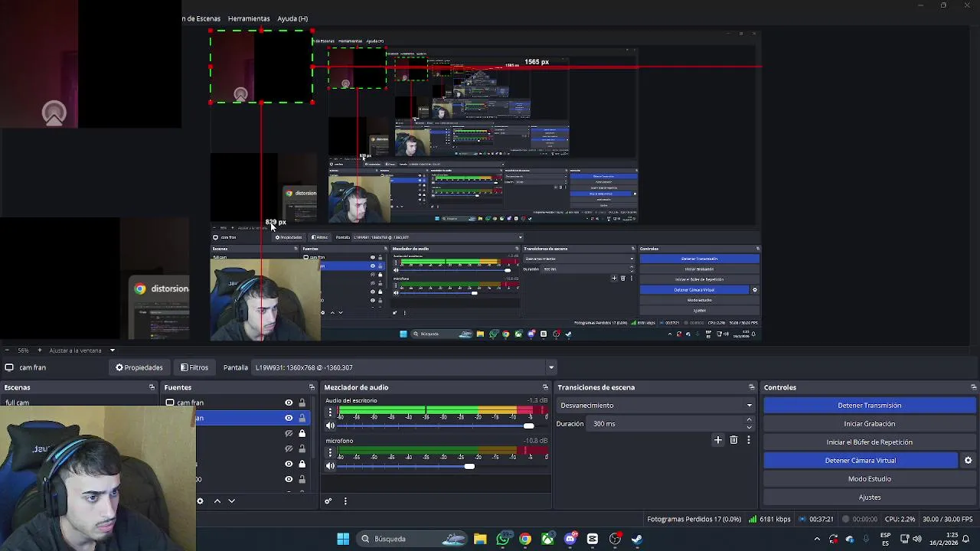Open Xbox app from the taskbar

[x=547, y=539]
